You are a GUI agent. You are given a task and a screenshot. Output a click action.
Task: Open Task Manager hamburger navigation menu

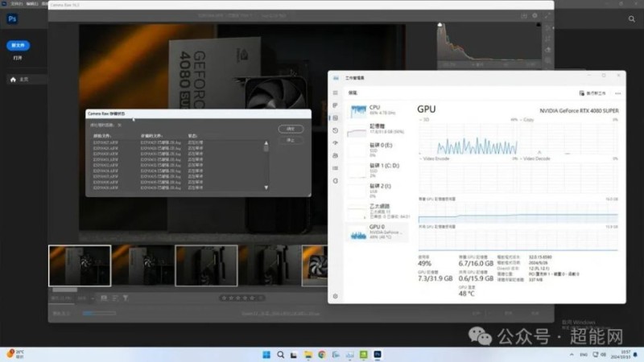coord(335,93)
